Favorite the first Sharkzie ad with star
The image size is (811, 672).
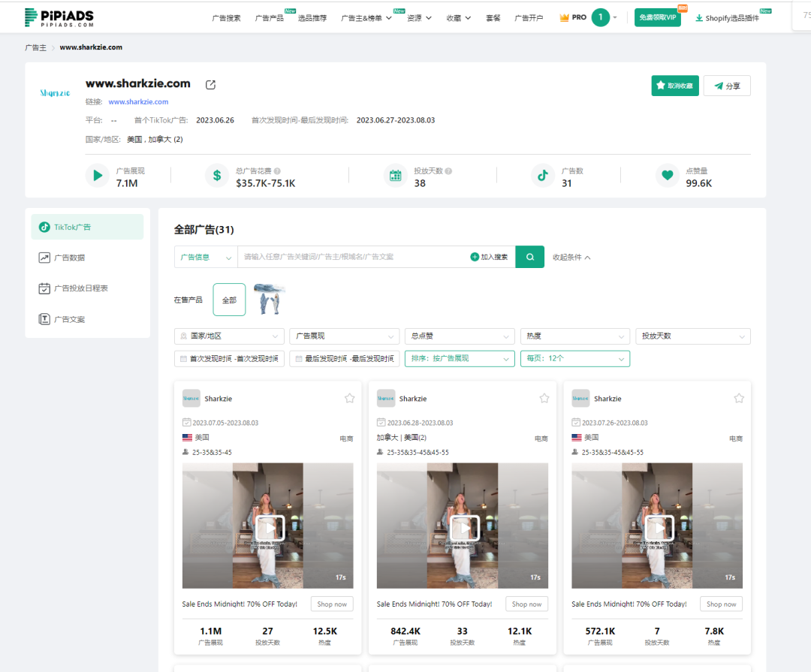click(x=350, y=399)
